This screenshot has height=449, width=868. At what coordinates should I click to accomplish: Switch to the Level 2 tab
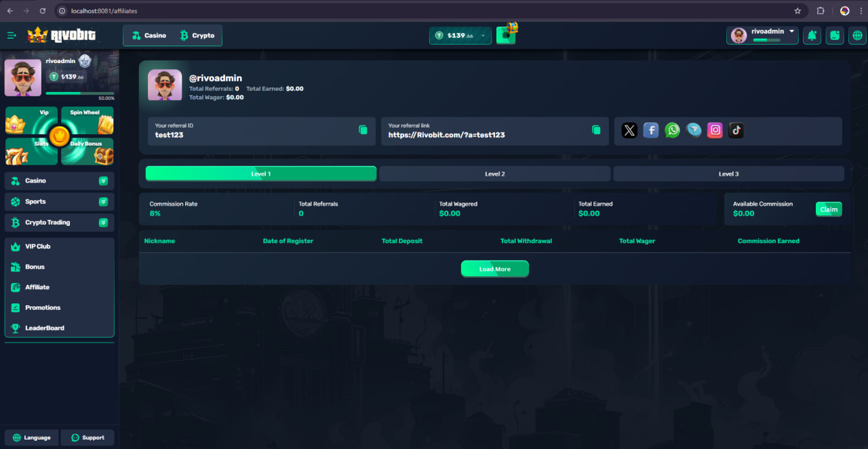pos(494,174)
